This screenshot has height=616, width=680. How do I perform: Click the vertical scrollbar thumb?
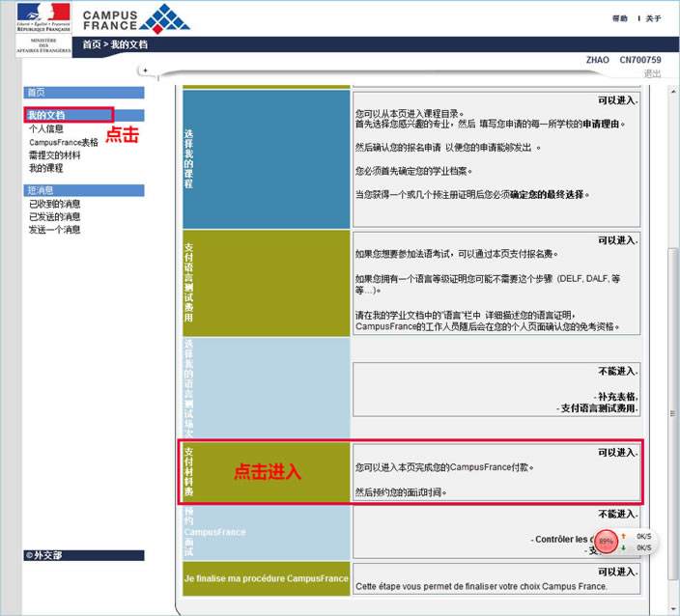[673, 412]
